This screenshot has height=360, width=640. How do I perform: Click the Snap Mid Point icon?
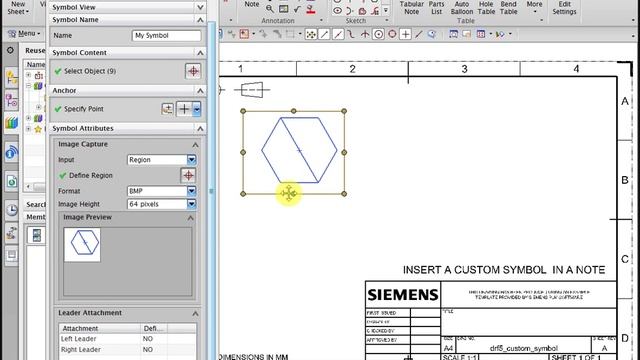[338, 34]
